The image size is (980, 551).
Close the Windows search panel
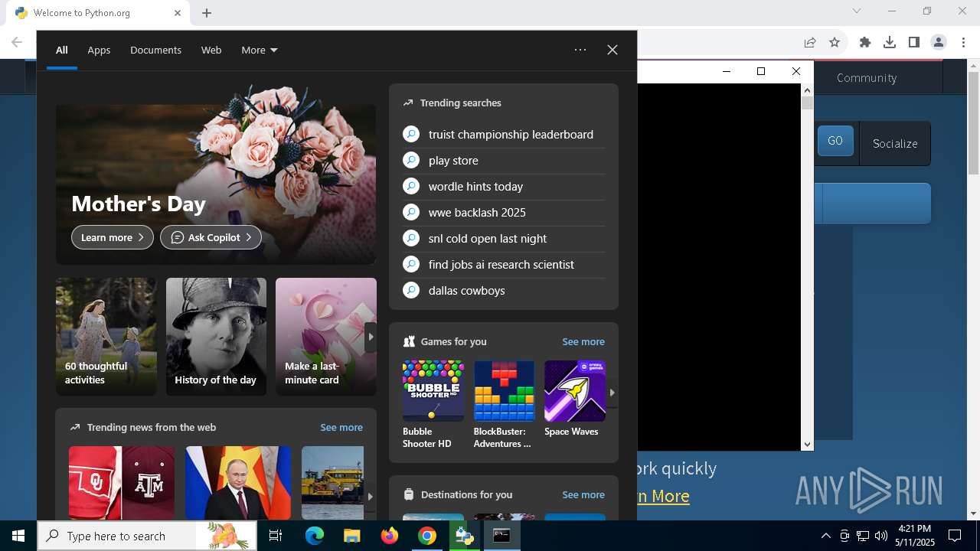coord(612,50)
